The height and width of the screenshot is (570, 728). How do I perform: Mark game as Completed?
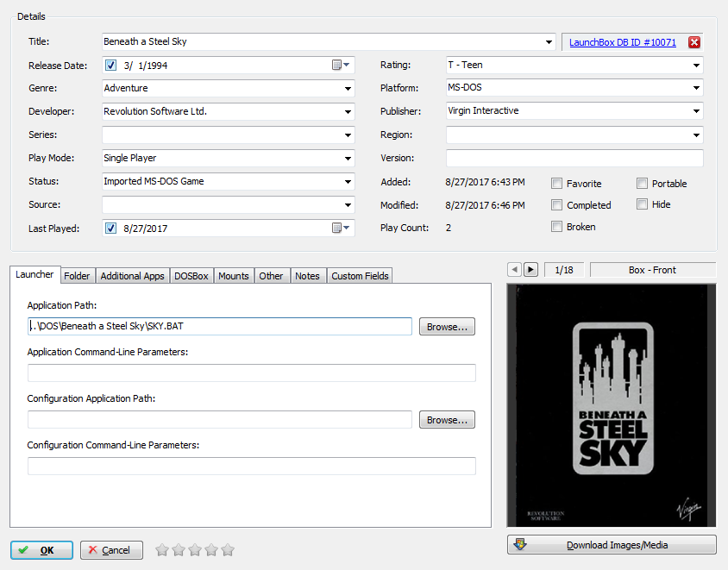point(556,204)
